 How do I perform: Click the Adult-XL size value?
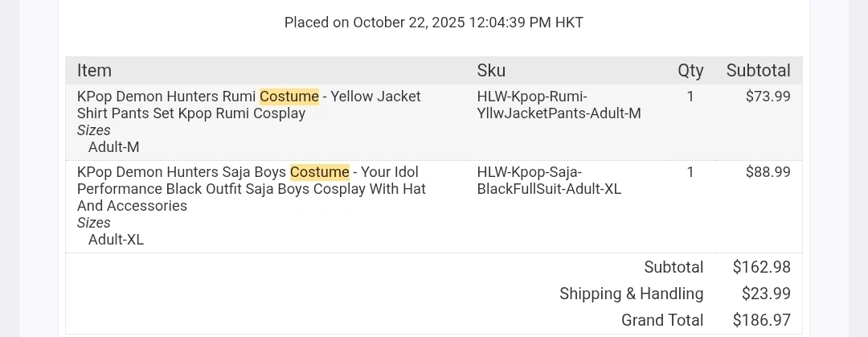coord(116,240)
